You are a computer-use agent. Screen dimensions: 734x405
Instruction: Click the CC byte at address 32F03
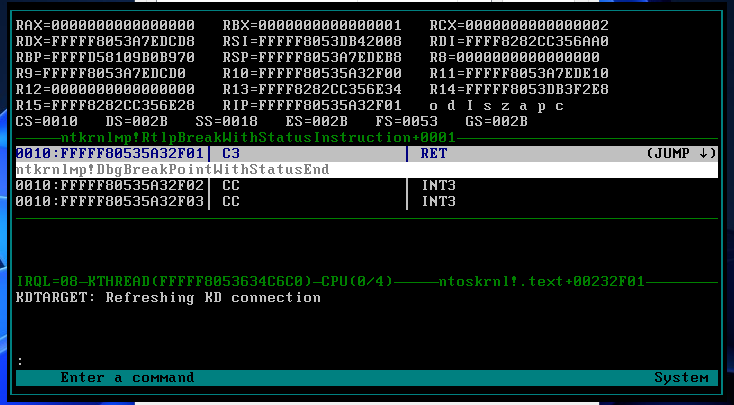(231, 201)
